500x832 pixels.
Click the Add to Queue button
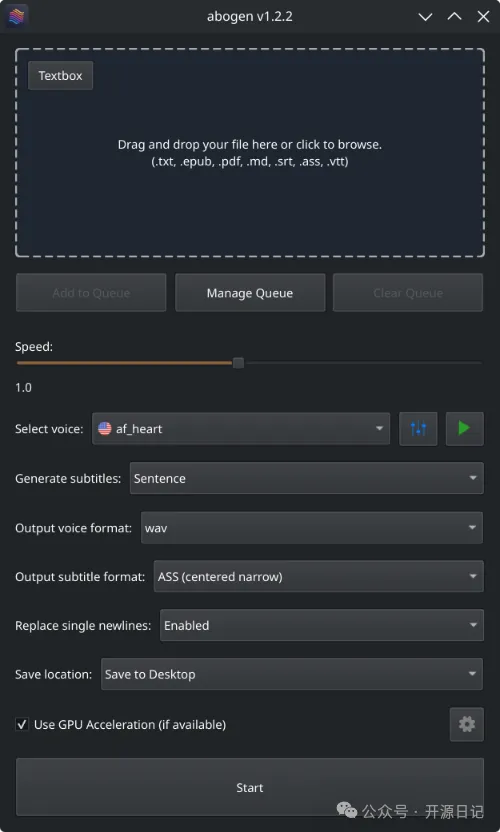91,293
